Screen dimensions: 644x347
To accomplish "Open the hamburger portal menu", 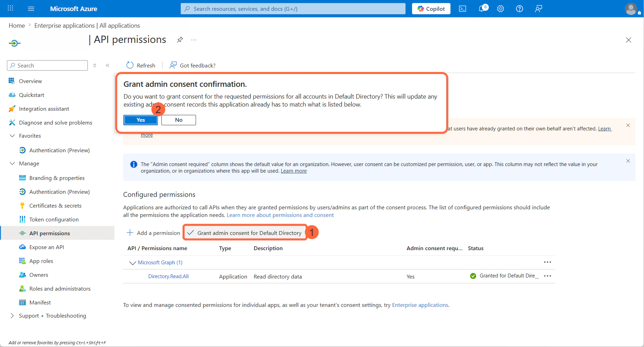I will tap(31, 9).
